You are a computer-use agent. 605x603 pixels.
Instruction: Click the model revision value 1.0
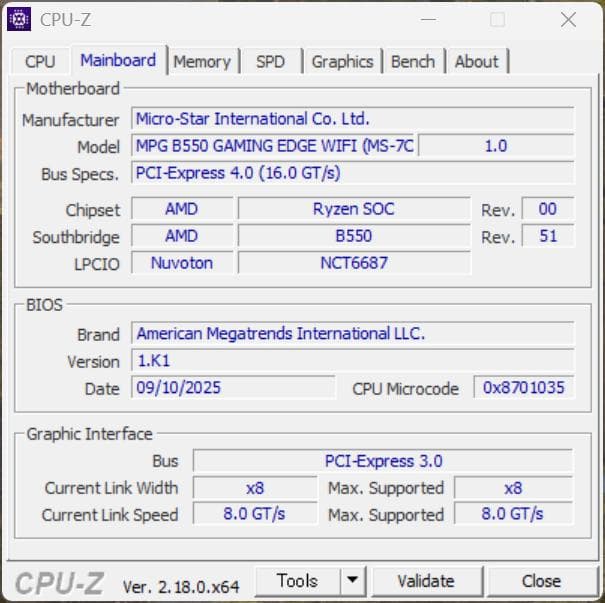point(496,145)
